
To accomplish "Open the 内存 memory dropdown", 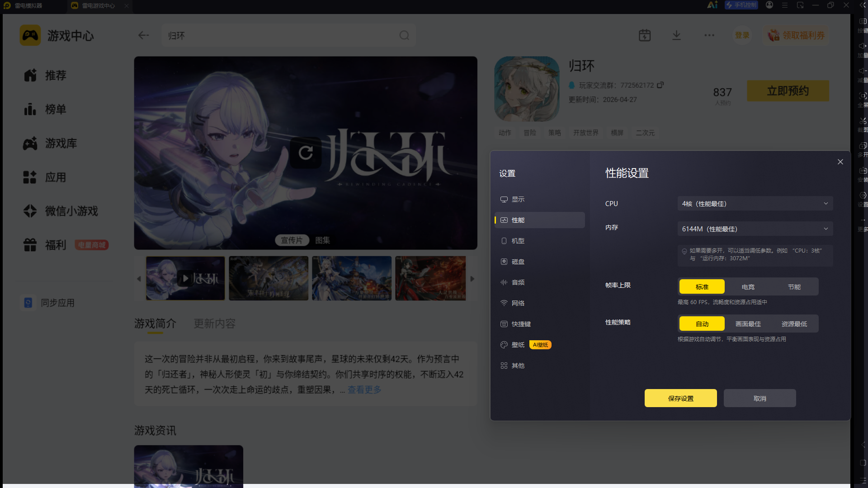I will coord(755,229).
